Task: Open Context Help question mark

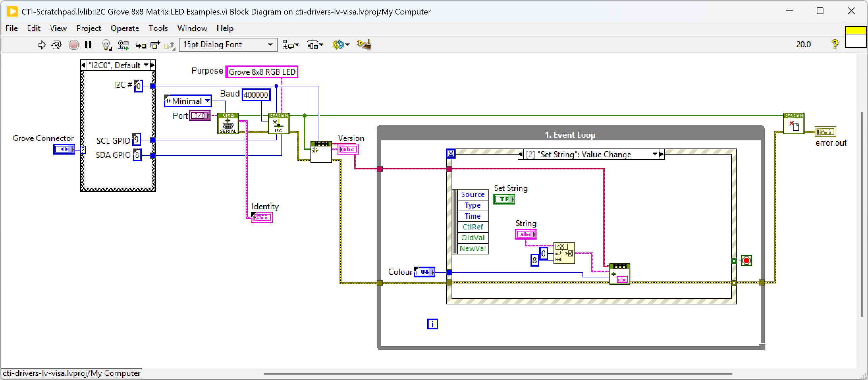Action: (x=835, y=44)
